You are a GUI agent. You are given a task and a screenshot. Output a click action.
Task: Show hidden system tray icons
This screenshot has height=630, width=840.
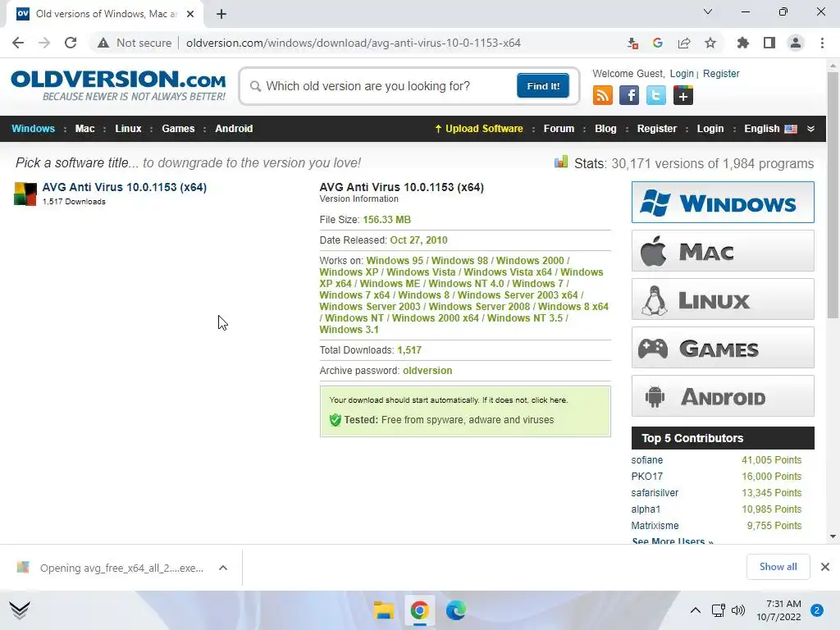[x=696, y=610]
